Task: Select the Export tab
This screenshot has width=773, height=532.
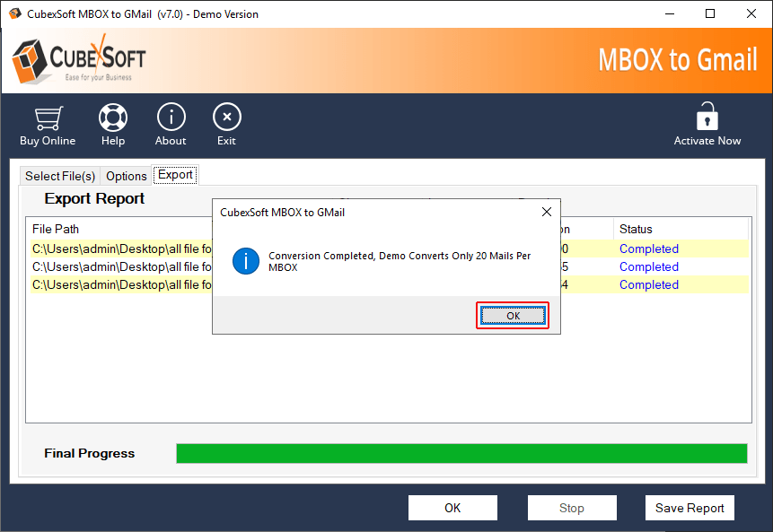Action: click(175, 175)
